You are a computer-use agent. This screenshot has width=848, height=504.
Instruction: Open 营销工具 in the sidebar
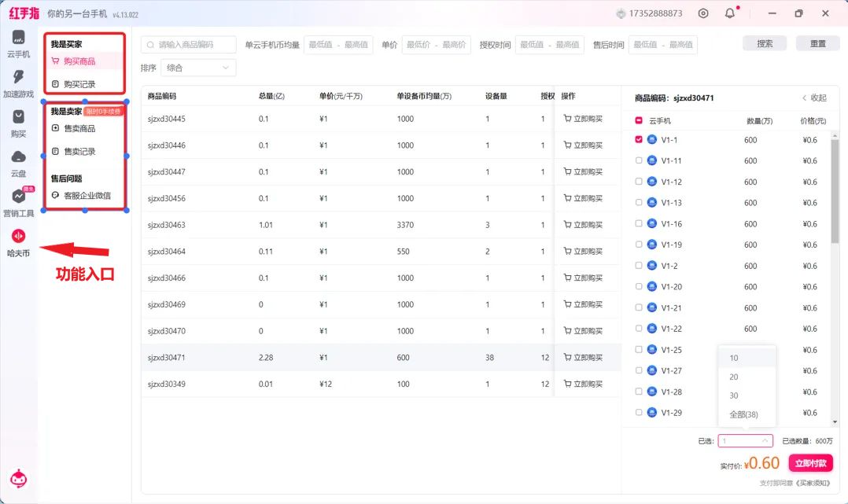[18, 197]
